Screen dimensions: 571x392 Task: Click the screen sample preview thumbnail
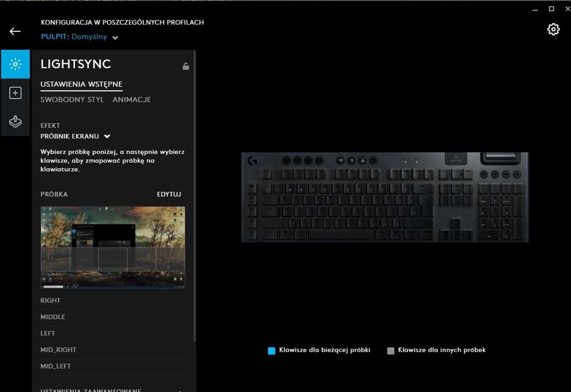[x=113, y=247]
